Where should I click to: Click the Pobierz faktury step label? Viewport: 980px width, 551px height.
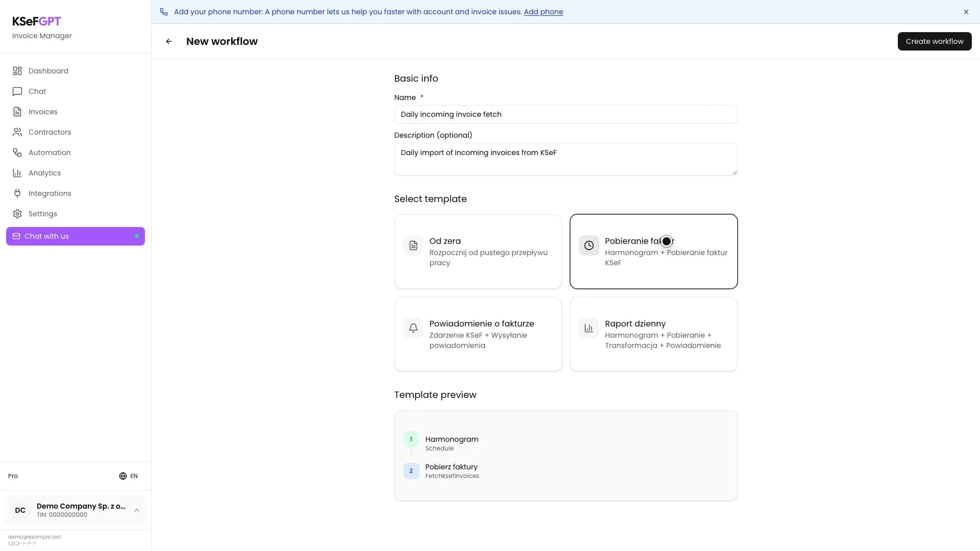pyautogui.click(x=451, y=467)
